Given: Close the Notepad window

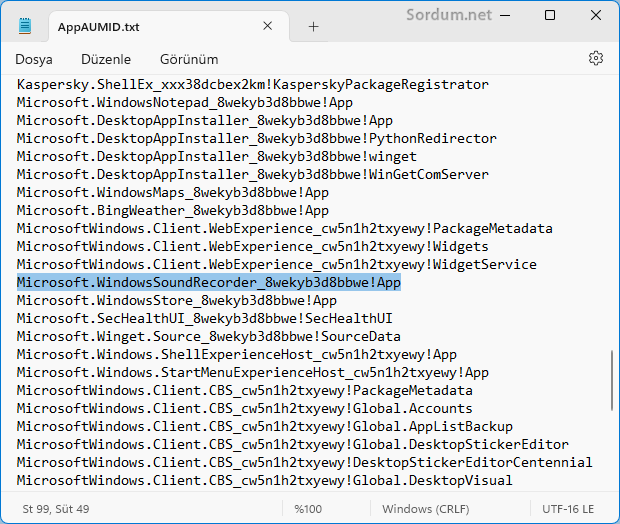Looking at the screenshot, I should coord(595,15).
